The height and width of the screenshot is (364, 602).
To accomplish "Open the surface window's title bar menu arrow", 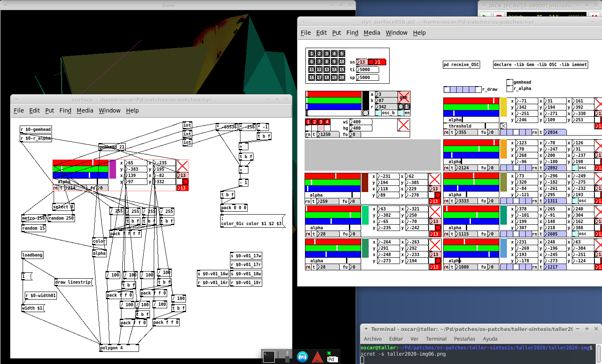I will pos(16,100).
